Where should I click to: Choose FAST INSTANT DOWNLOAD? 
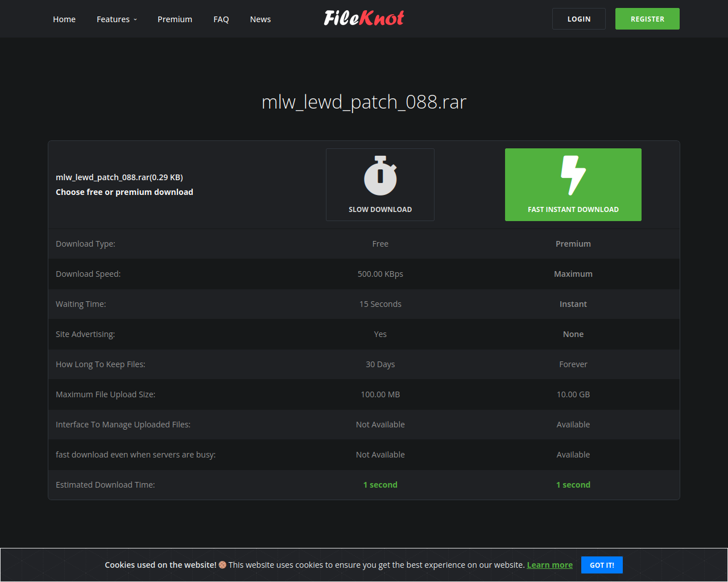point(573,185)
